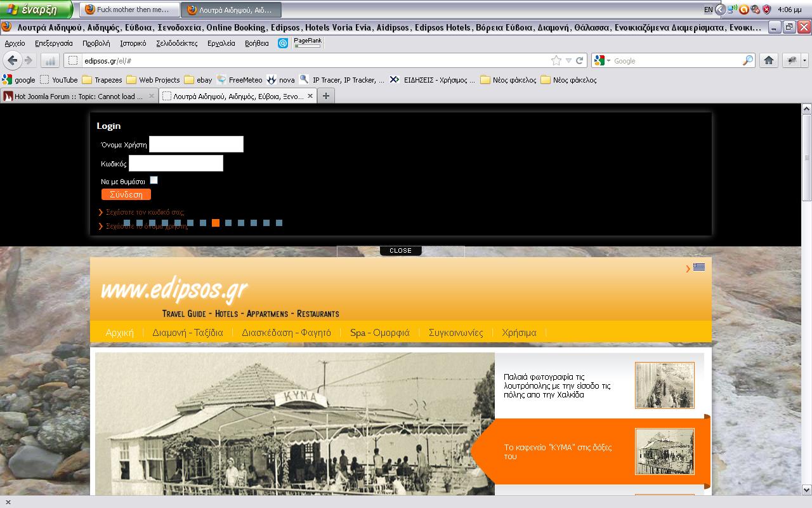The height and width of the screenshot is (508, 812).
Task: Click the Greek flag language icon
Action: [x=699, y=267]
